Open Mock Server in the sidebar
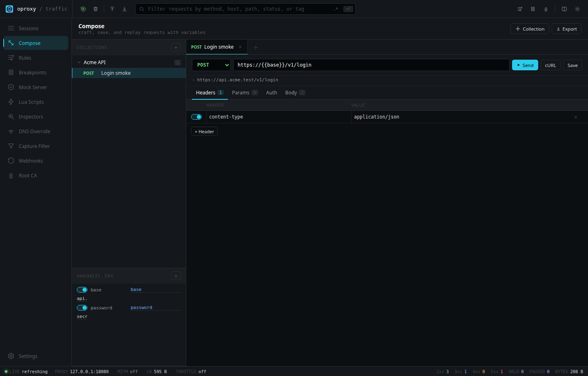Screen dimensions: 588x376 36,87
